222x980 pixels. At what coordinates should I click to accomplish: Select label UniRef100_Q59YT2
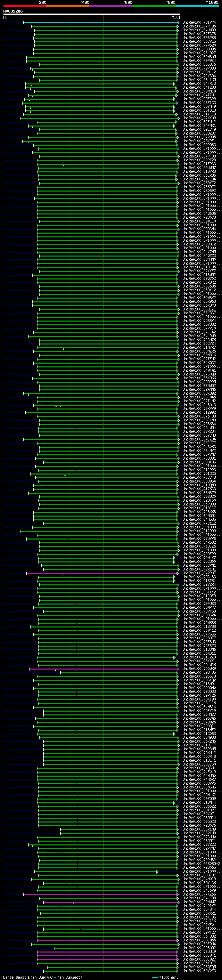tap(199, 183)
